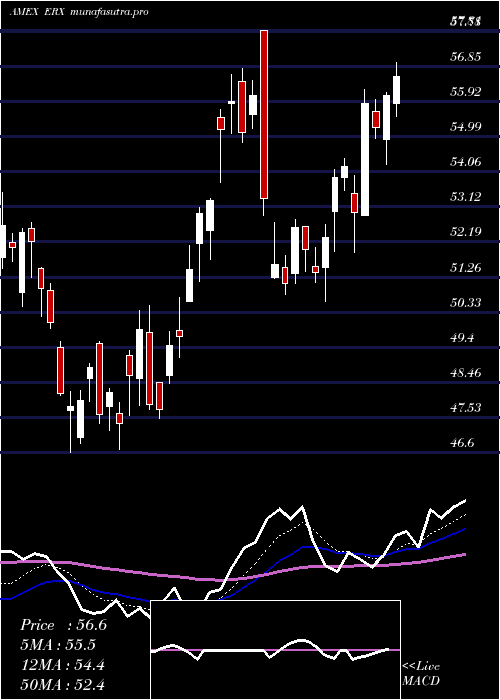500x700 pixels.
Task: Select the 49.4 price axis label
Action: [x=462, y=338]
